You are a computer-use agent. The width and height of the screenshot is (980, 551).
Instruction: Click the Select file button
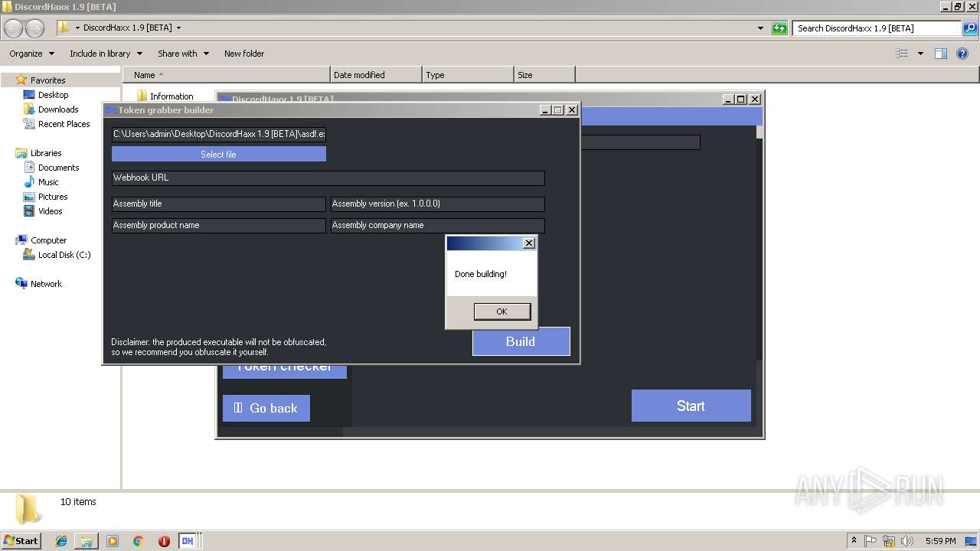point(218,155)
